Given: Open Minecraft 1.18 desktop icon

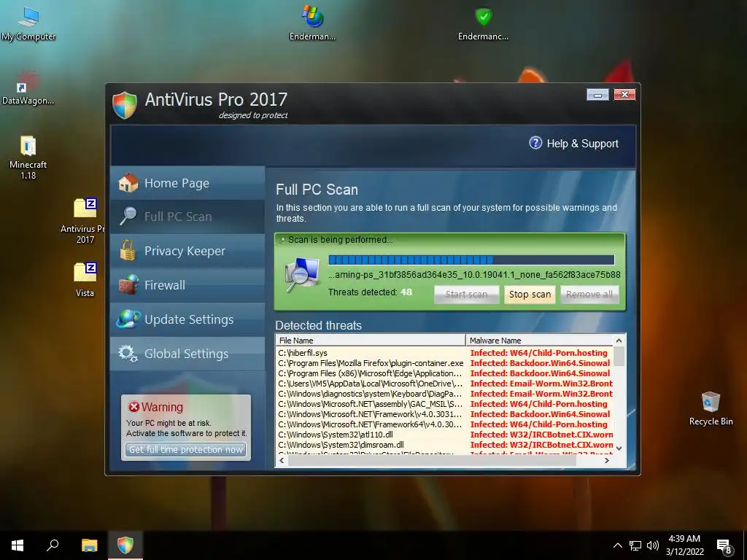Looking at the screenshot, I should (x=28, y=157).
